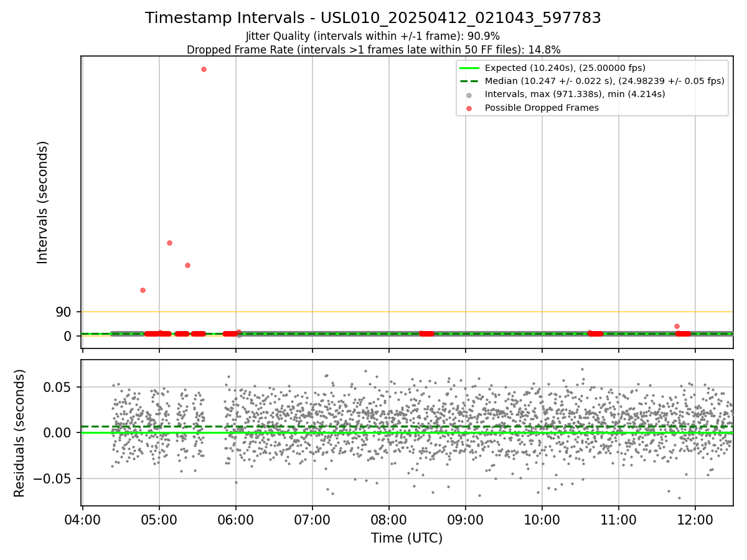
Task: Click the highest red dropped-frame point near 05:35
Action: (x=204, y=69)
